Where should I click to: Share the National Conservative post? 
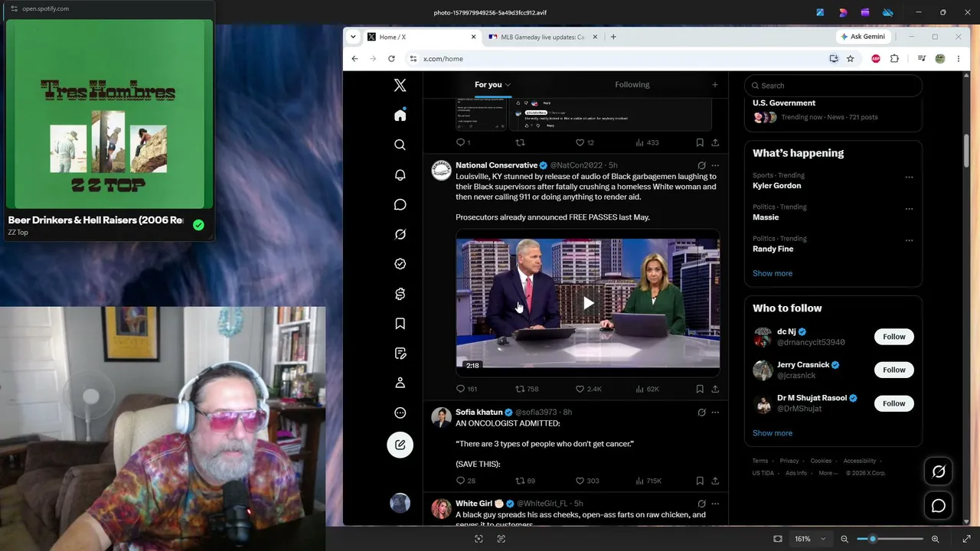pyautogui.click(x=715, y=389)
